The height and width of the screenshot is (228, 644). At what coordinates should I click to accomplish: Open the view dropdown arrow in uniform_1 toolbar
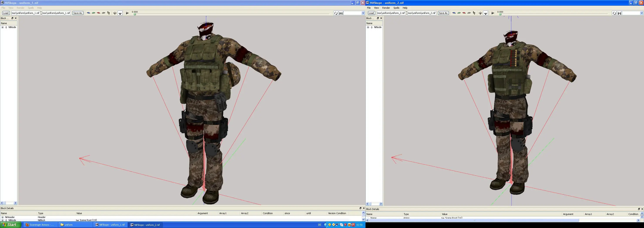pyautogui.click(x=120, y=13)
